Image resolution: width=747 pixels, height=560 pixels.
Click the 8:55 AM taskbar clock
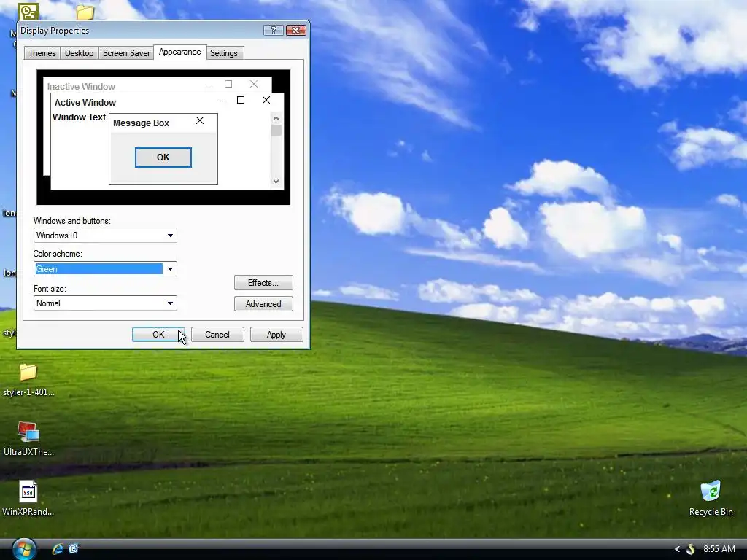coord(719,549)
